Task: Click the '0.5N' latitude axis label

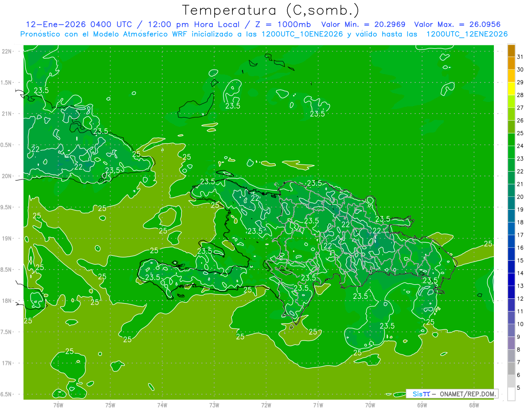Action: pyautogui.click(x=7, y=145)
